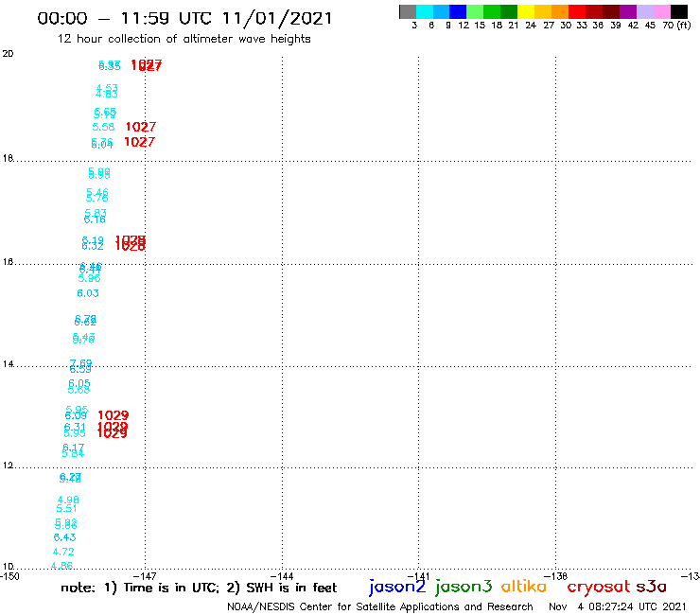Pick the purple swatch in the color scale
The width and height of the screenshot is (700, 615).
pos(628,11)
